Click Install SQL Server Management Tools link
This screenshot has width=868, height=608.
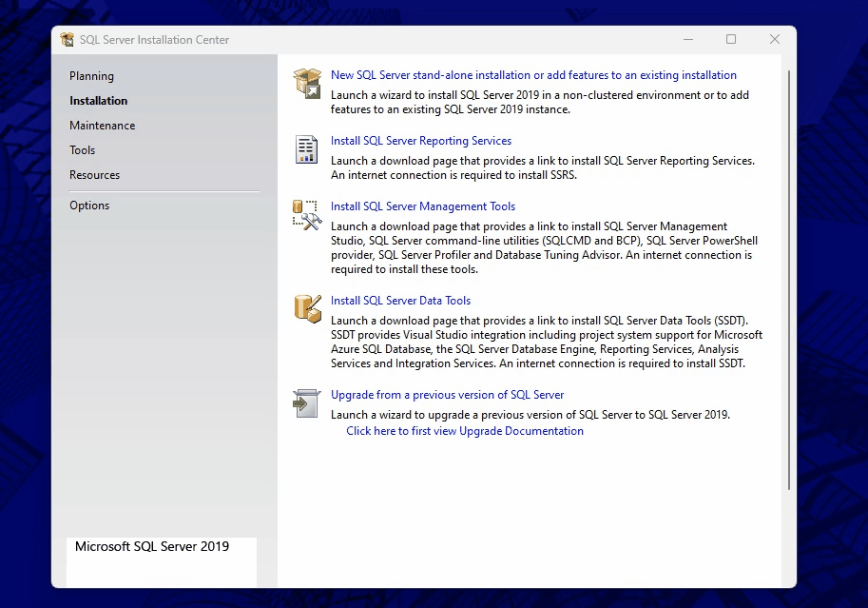(423, 206)
